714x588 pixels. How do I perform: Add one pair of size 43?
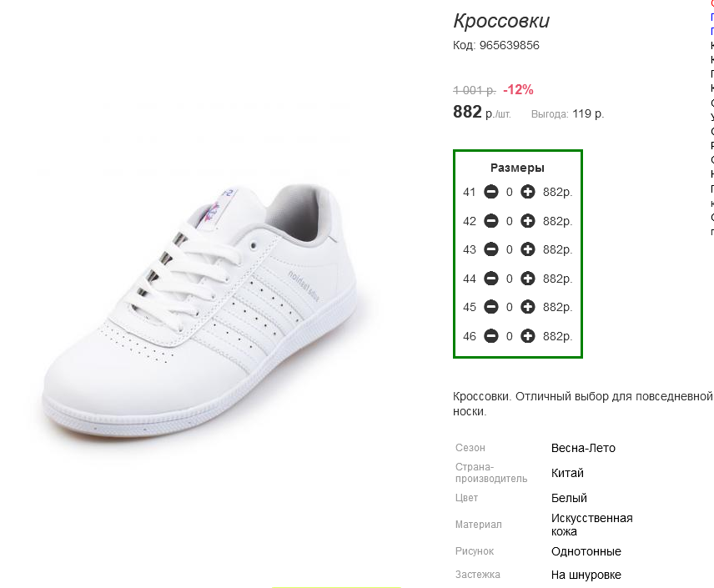pyautogui.click(x=527, y=249)
